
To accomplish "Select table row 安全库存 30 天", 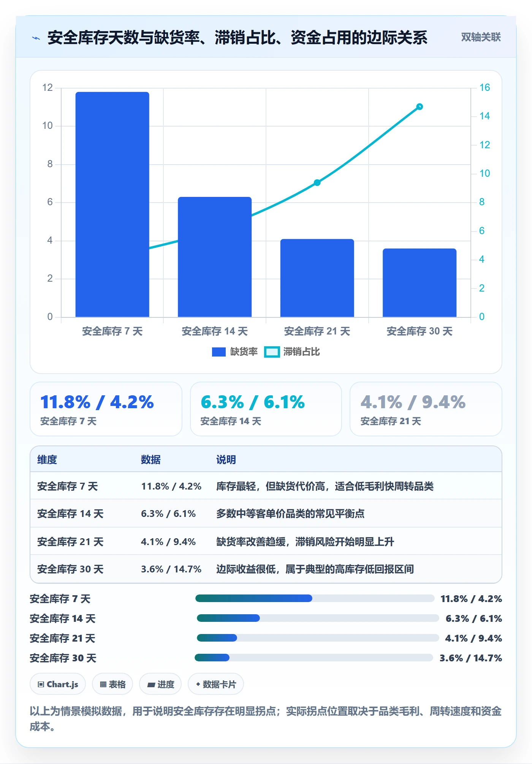I will pyautogui.click(x=266, y=569).
